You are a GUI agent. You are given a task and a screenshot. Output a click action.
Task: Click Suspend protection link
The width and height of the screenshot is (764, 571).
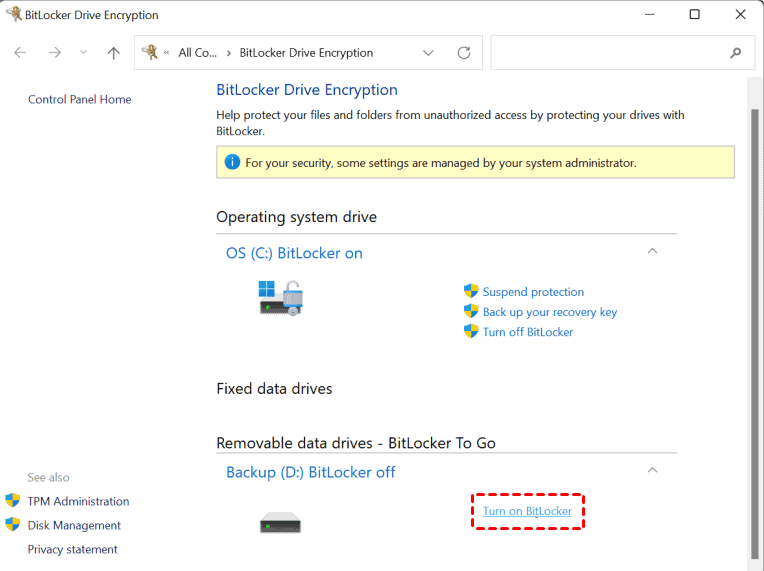533,292
